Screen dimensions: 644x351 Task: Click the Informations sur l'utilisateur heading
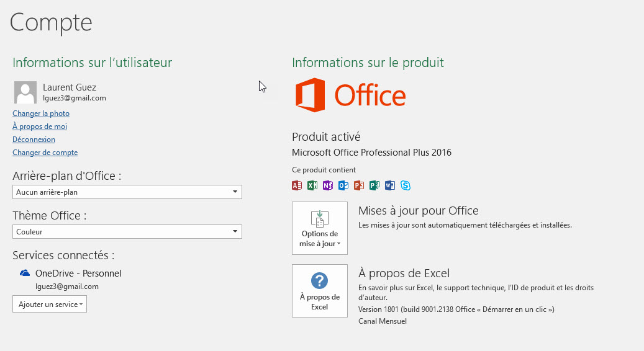(93, 63)
